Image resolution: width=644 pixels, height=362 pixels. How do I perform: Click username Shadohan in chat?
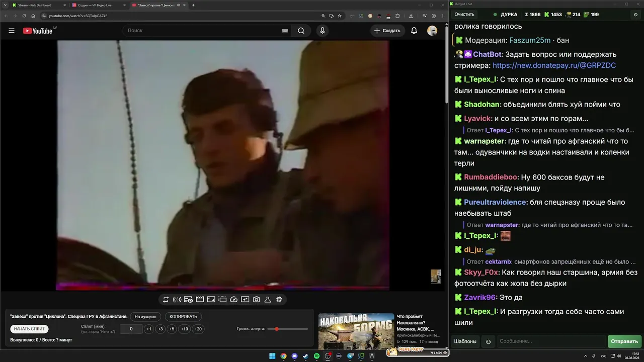482,105
